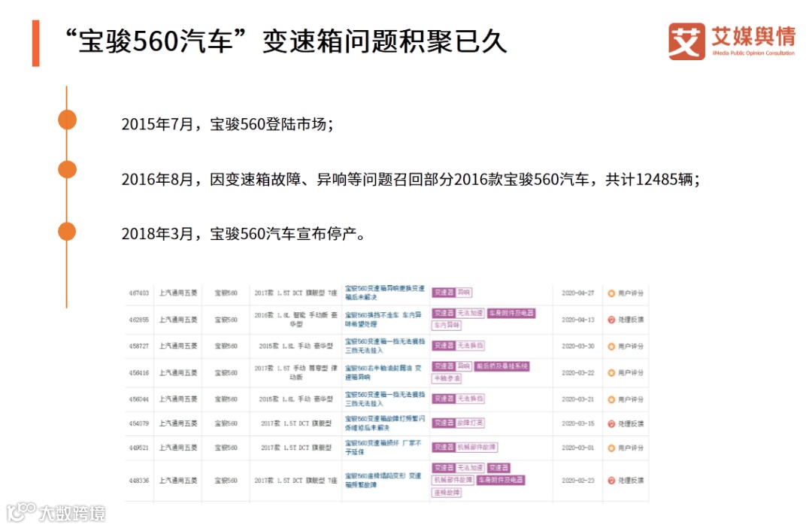Click the date 2020-03-22
This screenshot has height=528, width=812.
click(x=578, y=372)
